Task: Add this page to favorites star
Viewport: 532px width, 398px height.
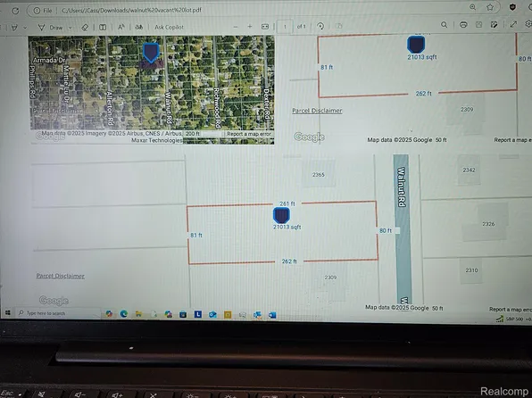Action: [x=490, y=7]
